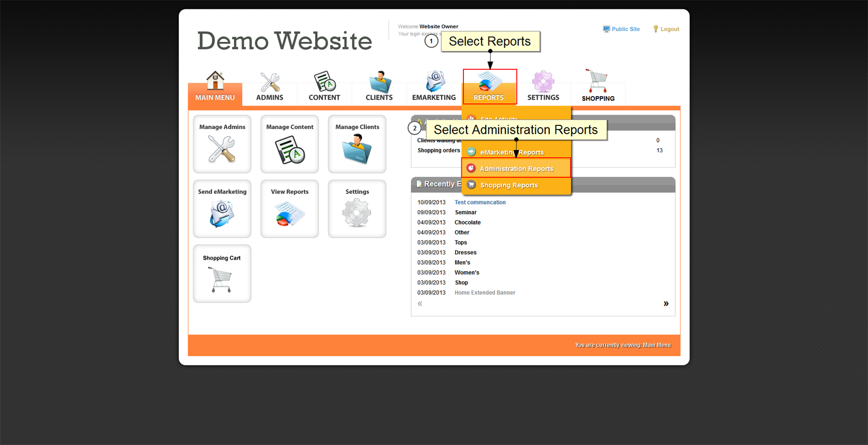Open the Test communcation recent item link

pos(480,202)
